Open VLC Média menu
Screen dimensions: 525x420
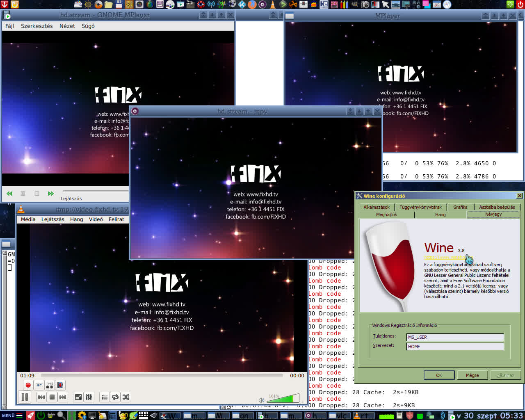click(28, 219)
